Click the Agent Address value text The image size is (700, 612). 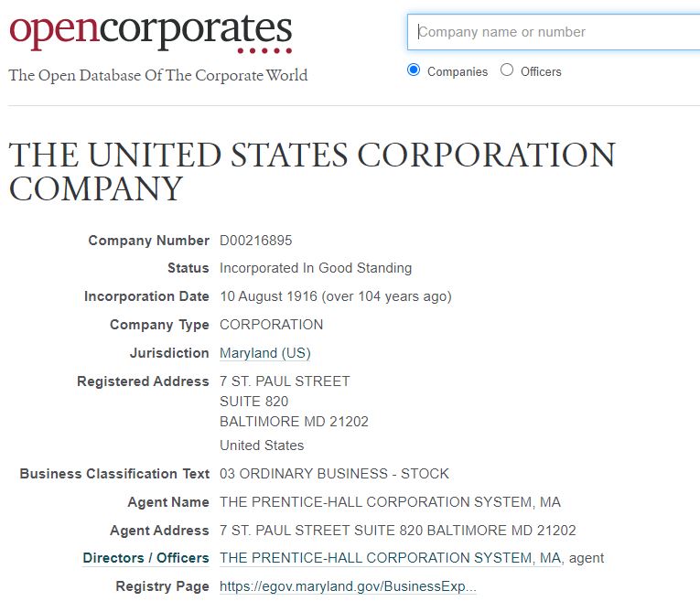coord(398,531)
